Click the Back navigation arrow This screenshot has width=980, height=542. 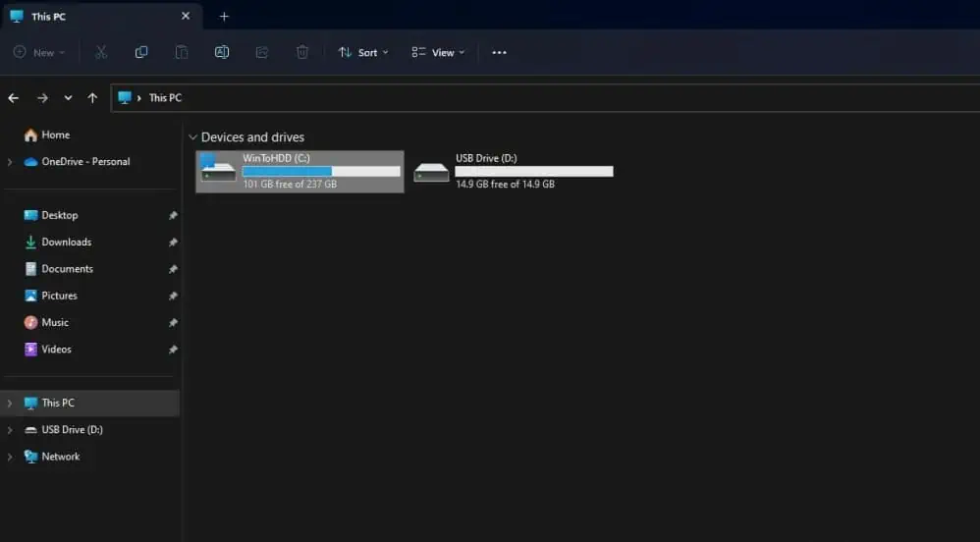click(x=14, y=98)
